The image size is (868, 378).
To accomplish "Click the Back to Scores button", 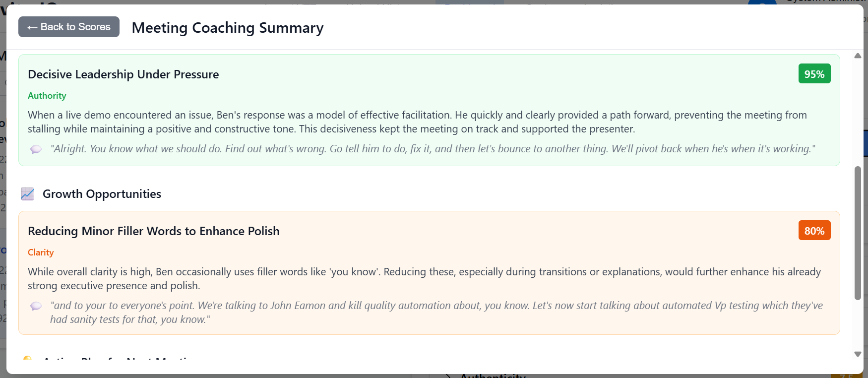I will (69, 27).
